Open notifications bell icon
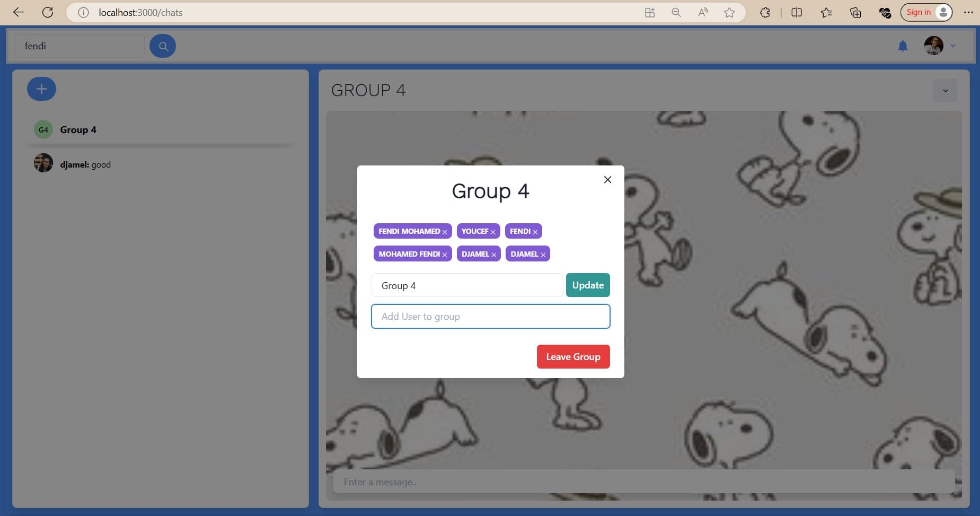The width and height of the screenshot is (980, 516). click(x=903, y=46)
